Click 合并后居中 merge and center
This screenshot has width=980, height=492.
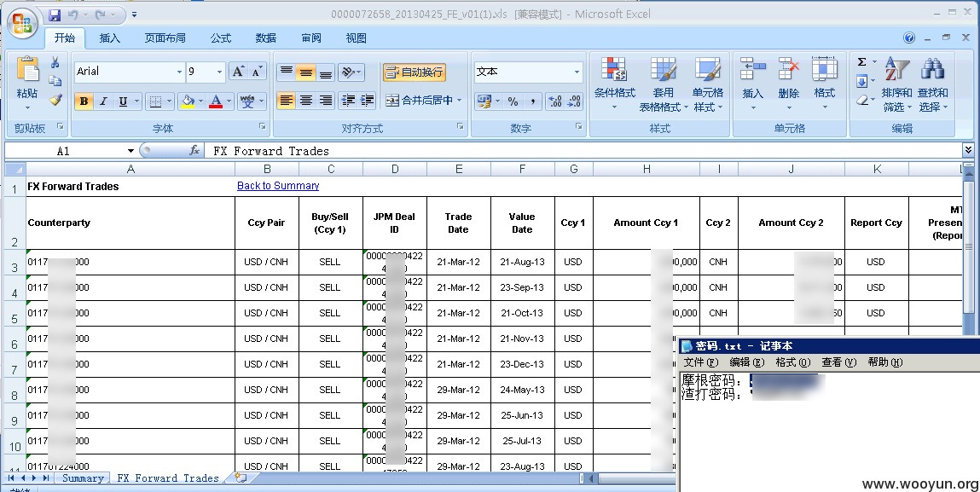[419, 100]
